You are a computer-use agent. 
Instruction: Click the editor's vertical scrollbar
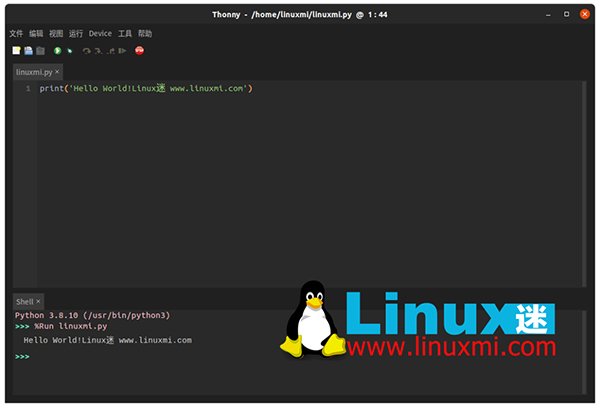pos(584,184)
